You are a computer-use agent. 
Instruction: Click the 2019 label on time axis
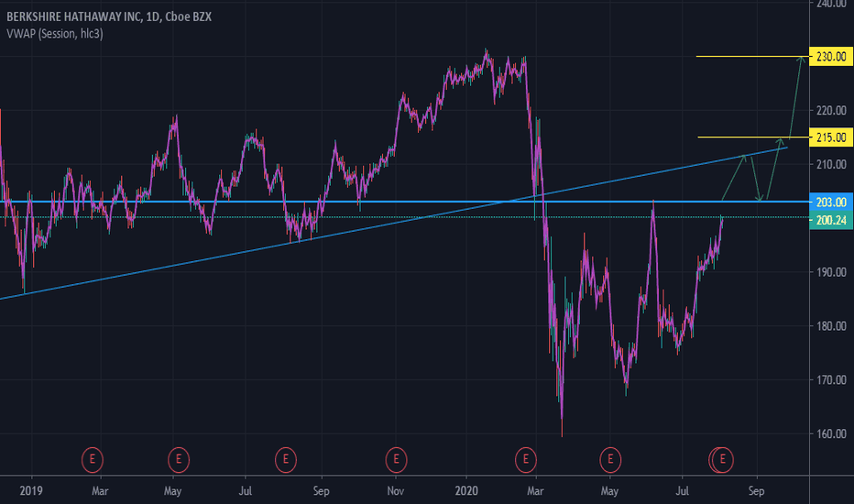[31, 491]
